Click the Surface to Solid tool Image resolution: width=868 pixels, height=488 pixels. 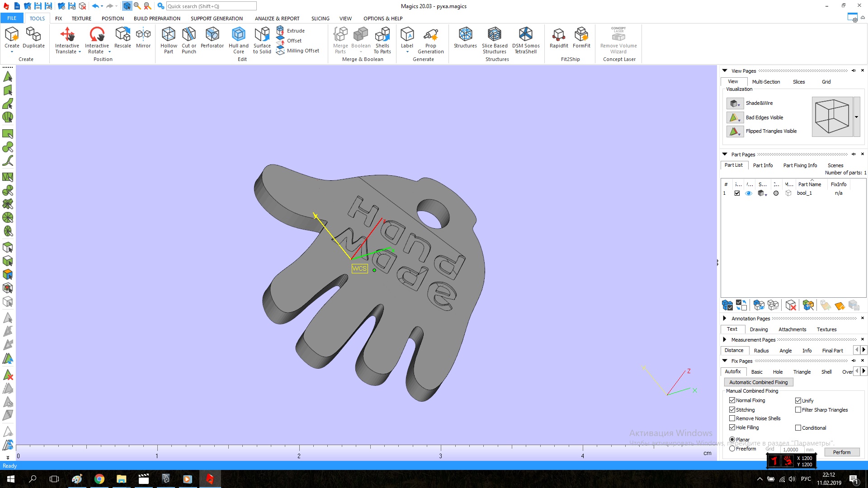(262, 40)
